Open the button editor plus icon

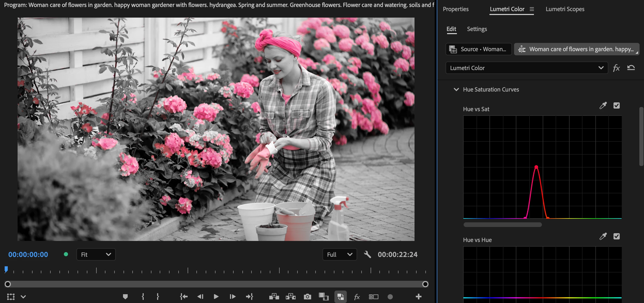coord(419,297)
